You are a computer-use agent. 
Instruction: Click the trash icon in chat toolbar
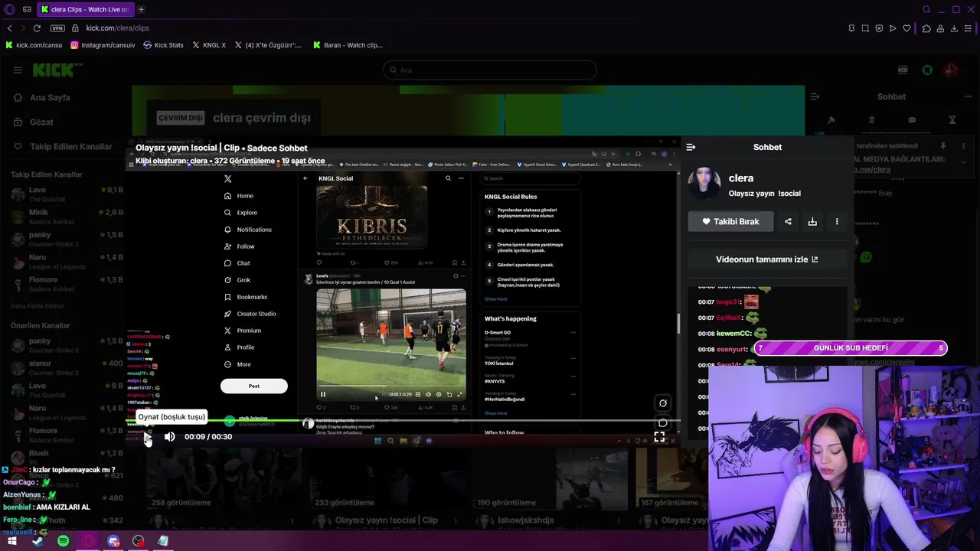point(871,120)
